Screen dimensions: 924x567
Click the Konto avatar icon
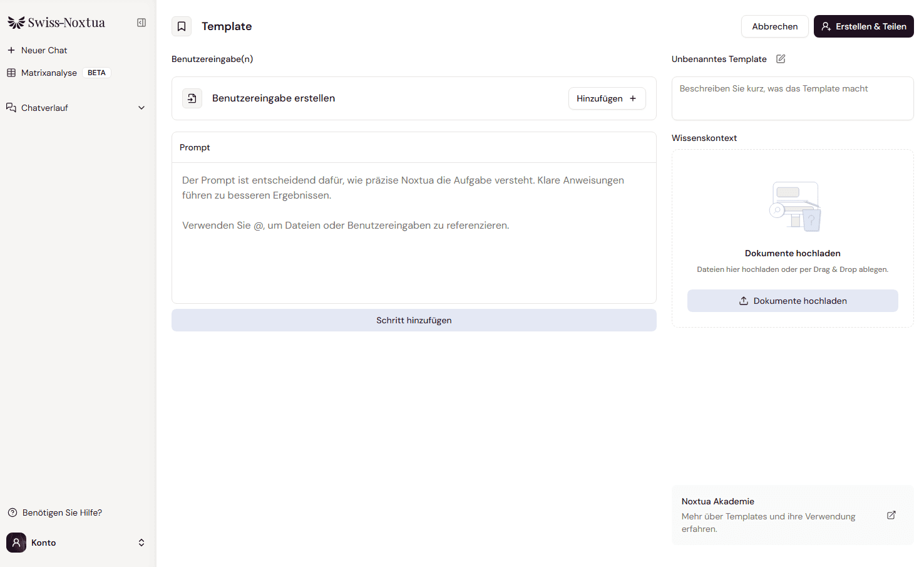(16, 543)
